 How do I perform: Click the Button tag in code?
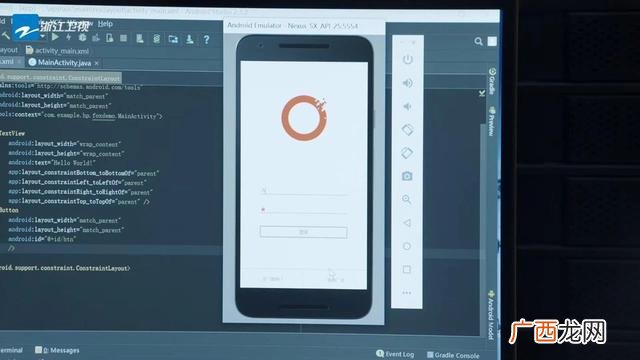(9, 210)
